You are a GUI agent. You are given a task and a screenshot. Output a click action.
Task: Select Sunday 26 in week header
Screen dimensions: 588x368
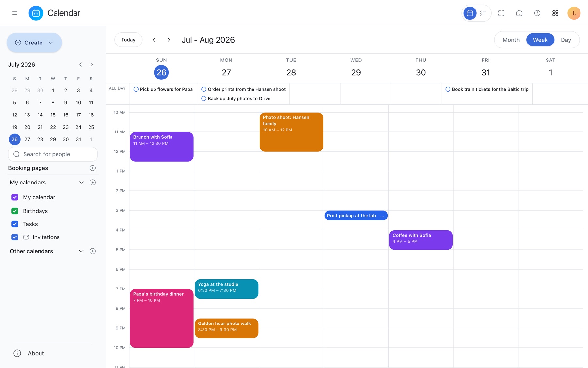click(x=161, y=72)
